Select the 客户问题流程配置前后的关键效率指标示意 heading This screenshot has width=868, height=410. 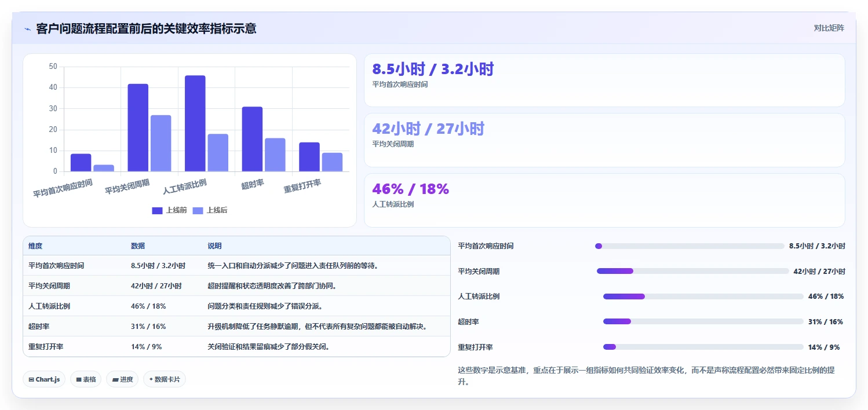tap(146, 28)
